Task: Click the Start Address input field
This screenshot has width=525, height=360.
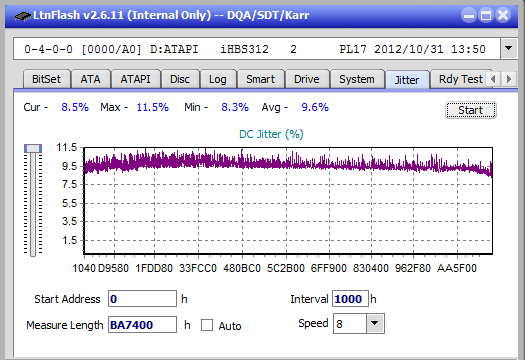Action: coord(142,299)
